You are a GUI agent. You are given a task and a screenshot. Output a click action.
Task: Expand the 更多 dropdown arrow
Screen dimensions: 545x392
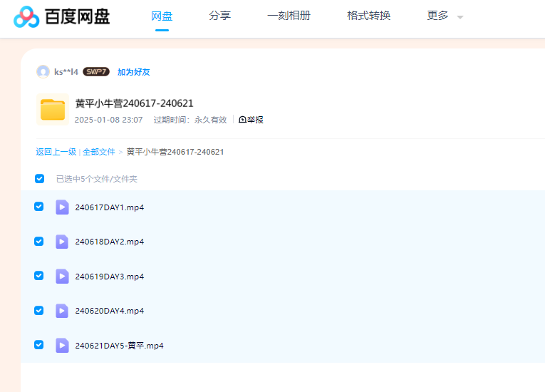click(460, 17)
